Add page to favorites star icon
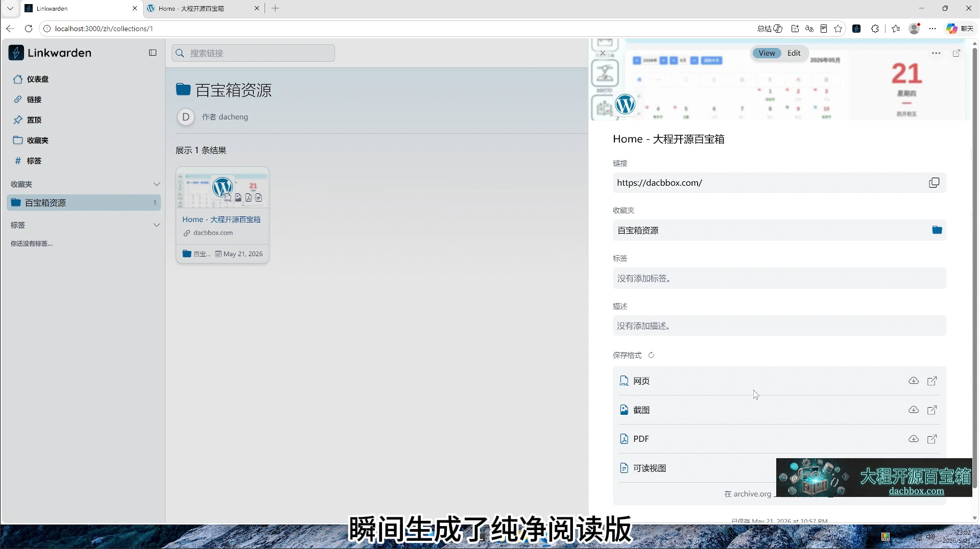The height and width of the screenshot is (549, 980). pyautogui.click(x=838, y=29)
